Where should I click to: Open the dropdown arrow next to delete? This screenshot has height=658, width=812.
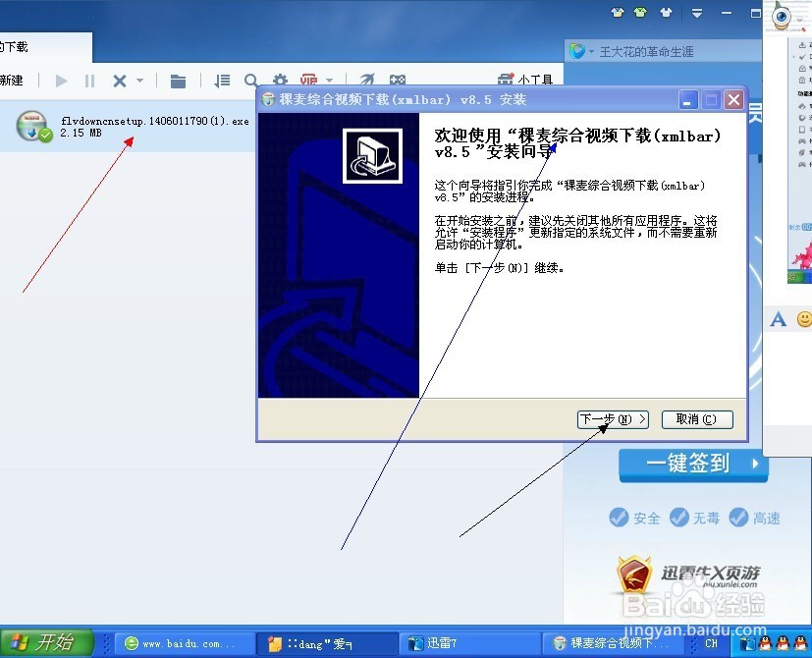point(139,81)
